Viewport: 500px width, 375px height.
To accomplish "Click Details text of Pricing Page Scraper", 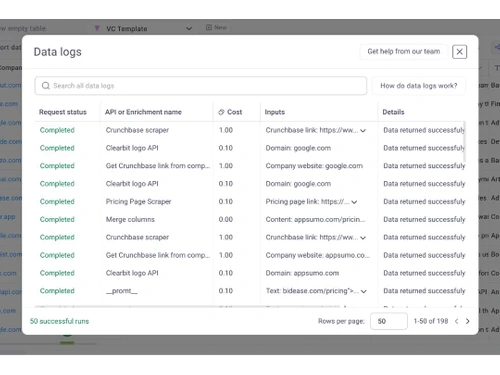I will pos(424,201).
